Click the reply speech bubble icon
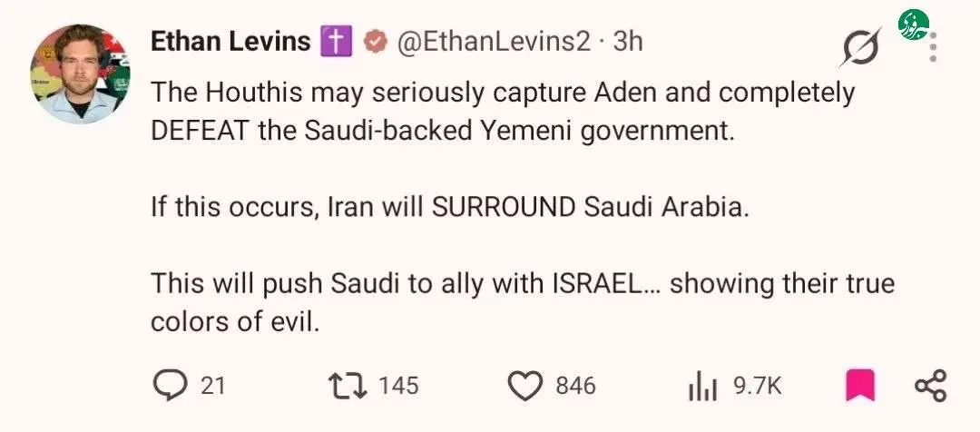The height and width of the screenshot is (432, 980). (x=168, y=385)
